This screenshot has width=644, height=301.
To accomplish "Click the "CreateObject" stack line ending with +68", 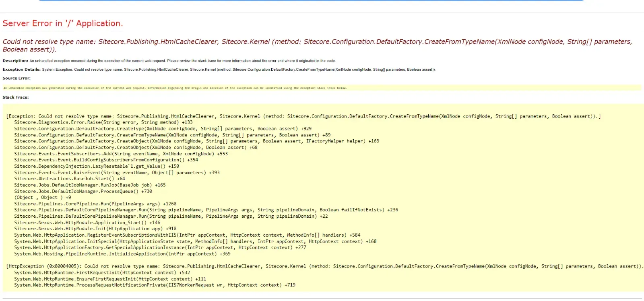I will click(136, 148).
